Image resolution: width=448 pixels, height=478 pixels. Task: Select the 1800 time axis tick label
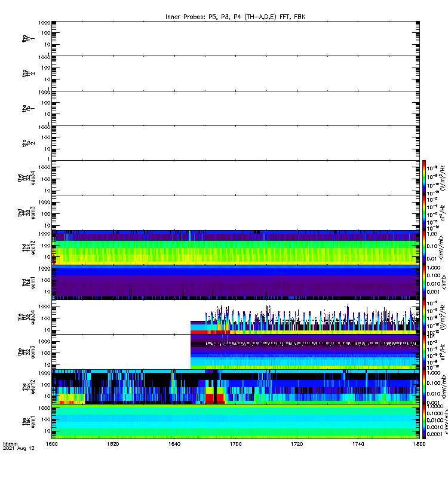419,444
